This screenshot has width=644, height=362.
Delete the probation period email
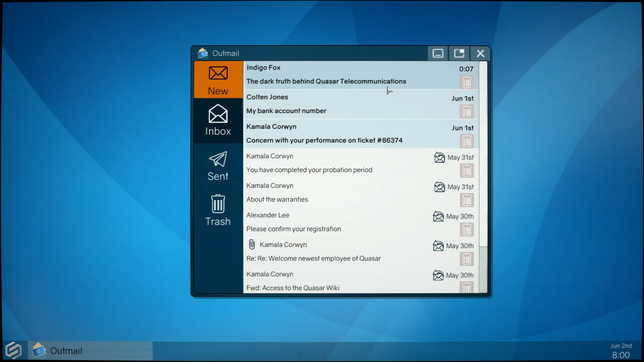(467, 171)
